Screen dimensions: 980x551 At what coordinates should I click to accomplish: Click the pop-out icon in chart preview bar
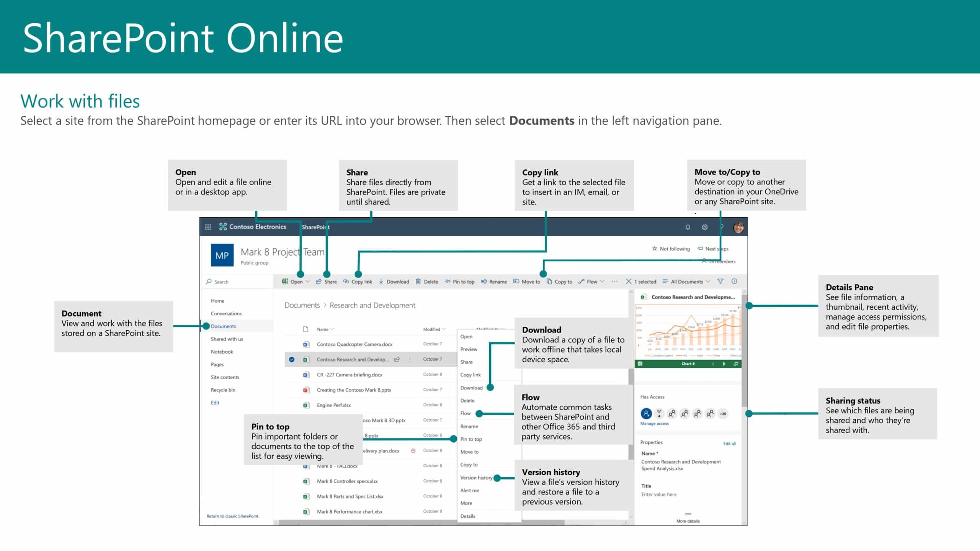[x=735, y=364]
